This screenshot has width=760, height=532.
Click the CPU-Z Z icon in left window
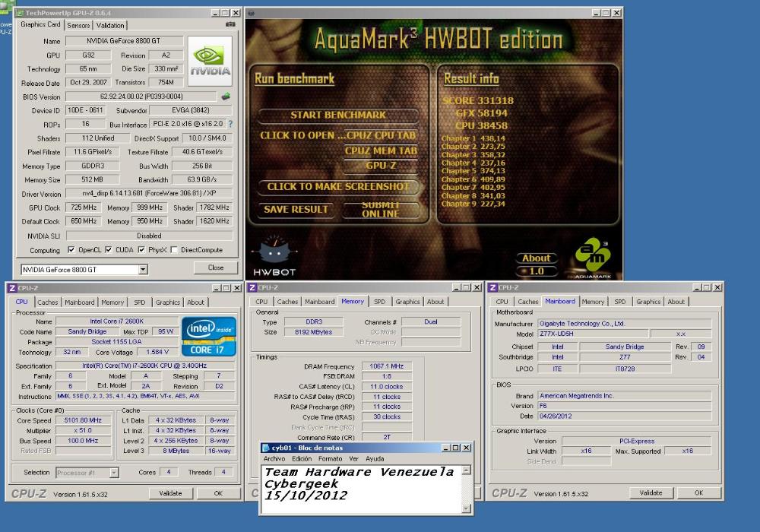[x=12, y=288]
